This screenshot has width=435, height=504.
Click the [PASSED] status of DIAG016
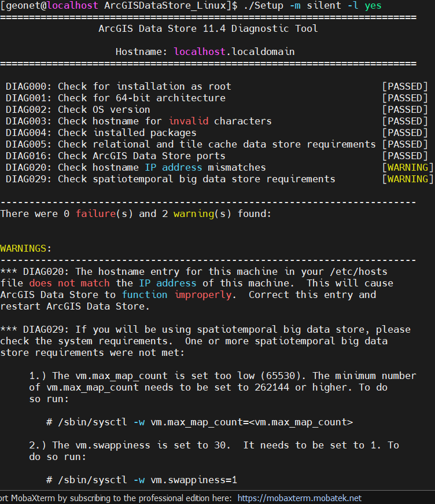point(405,156)
